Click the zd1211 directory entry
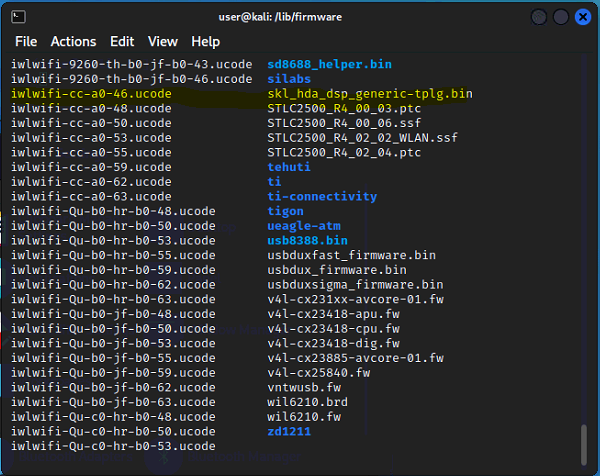 (289, 431)
